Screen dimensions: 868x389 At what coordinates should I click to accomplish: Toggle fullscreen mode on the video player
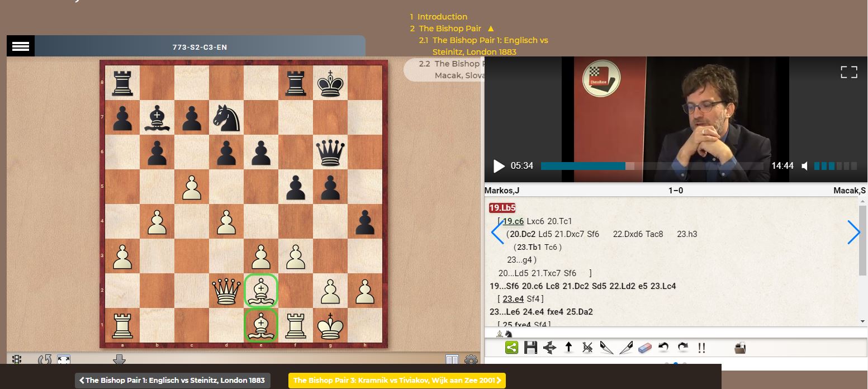(x=848, y=72)
